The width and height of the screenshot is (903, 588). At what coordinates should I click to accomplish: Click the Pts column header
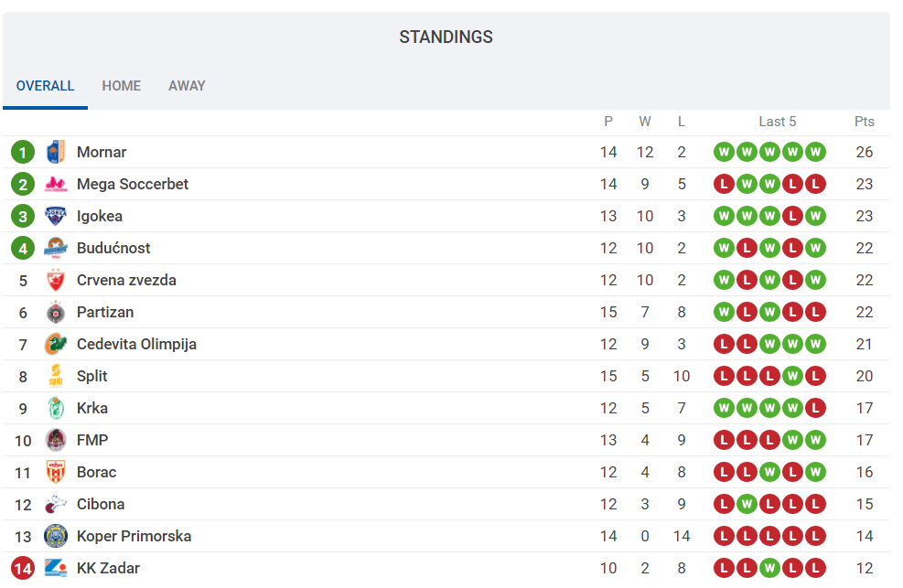pos(865,122)
